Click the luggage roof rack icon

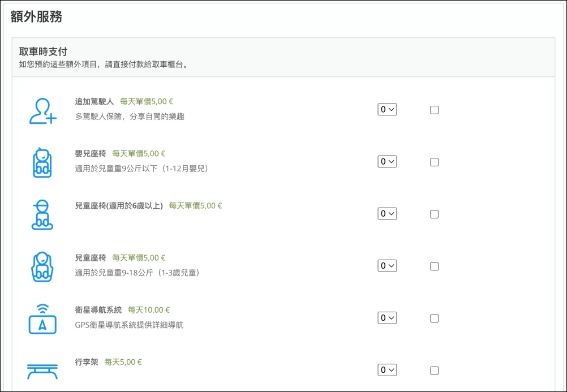tap(42, 372)
